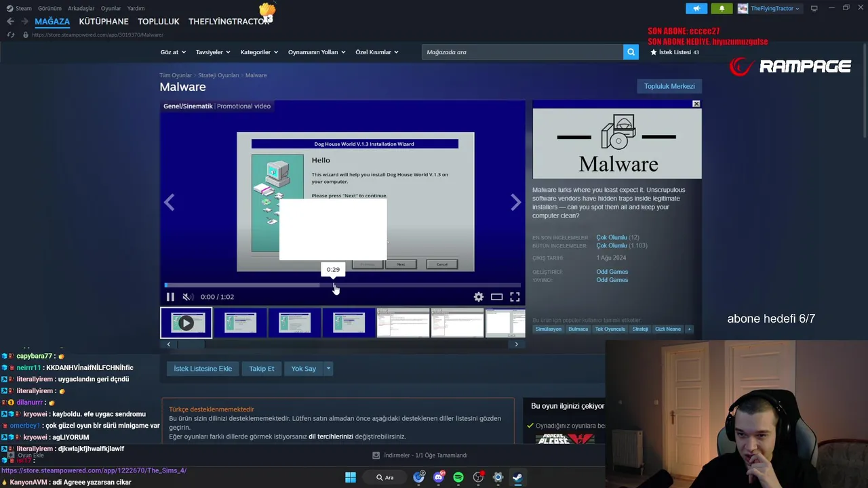Open the Oyunlar menu
This screenshot has height=488, width=868.
111,8
